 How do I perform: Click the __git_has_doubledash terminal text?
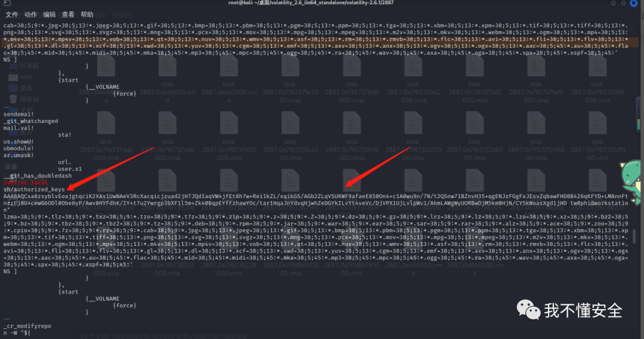38,176
